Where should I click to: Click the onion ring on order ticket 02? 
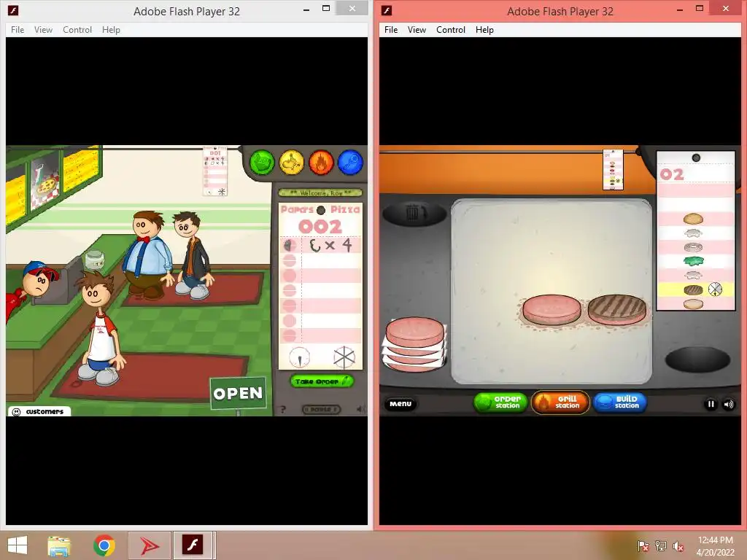tap(693, 247)
